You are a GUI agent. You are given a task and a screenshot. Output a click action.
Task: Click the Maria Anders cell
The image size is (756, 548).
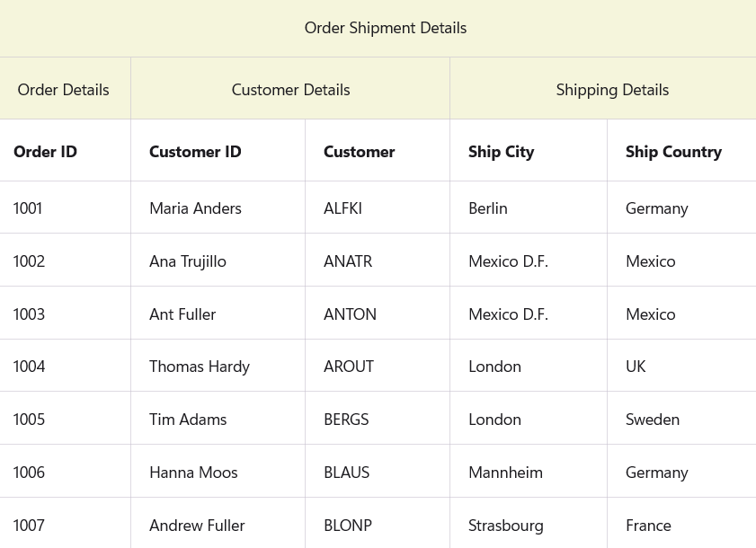tap(195, 208)
